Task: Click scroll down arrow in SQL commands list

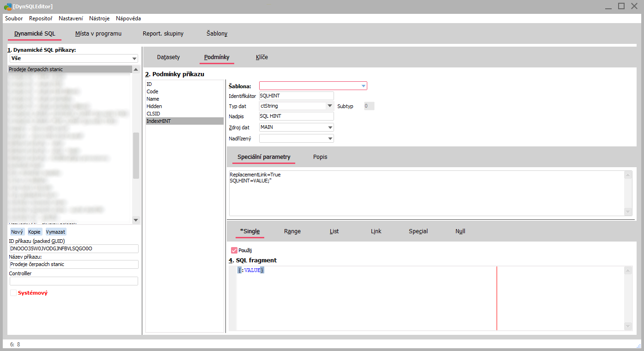Action: (x=136, y=220)
